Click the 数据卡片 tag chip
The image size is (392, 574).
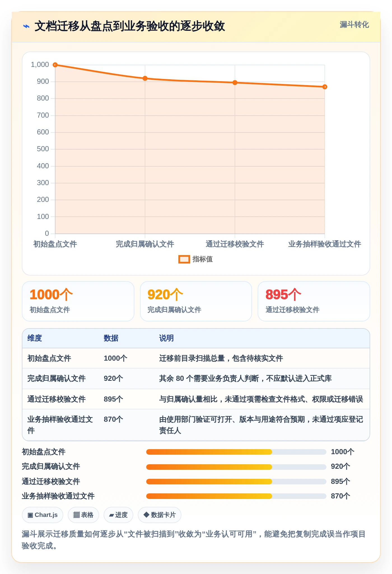pyautogui.click(x=159, y=515)
